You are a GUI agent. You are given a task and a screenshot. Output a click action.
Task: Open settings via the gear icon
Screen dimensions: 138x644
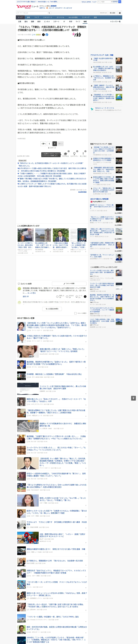point(120,13)
